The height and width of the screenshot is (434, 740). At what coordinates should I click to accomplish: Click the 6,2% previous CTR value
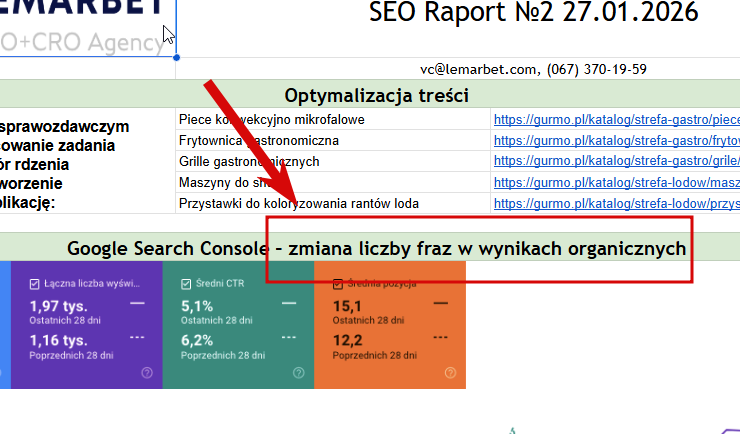click(197, 340)
